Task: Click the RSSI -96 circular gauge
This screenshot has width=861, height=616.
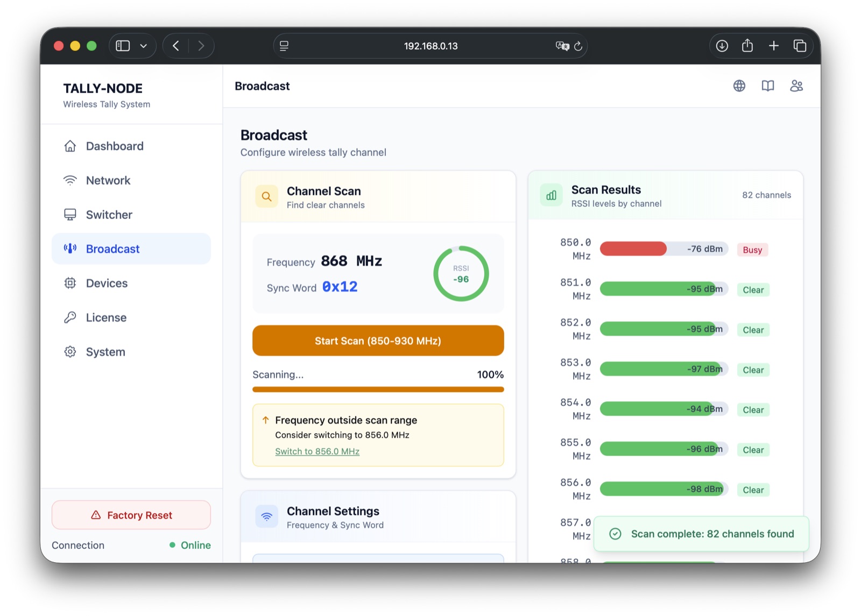Action: pyautogui.click(x=461, y=274)
